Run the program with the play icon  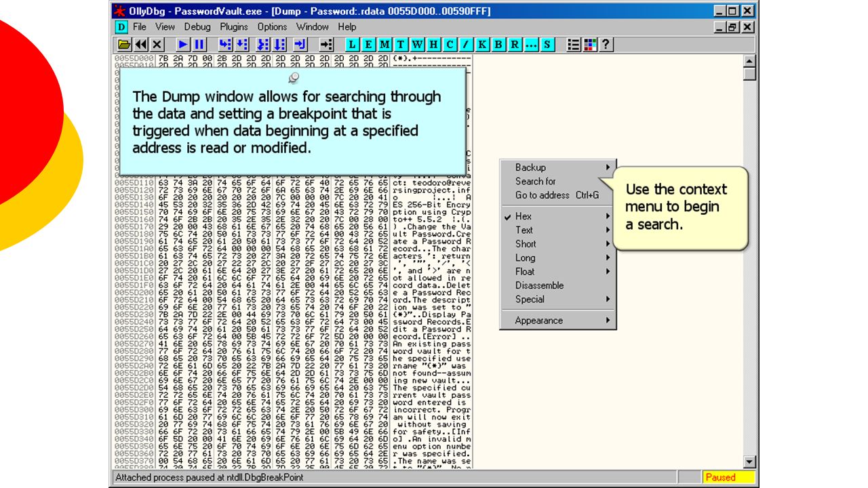(183, 45)
